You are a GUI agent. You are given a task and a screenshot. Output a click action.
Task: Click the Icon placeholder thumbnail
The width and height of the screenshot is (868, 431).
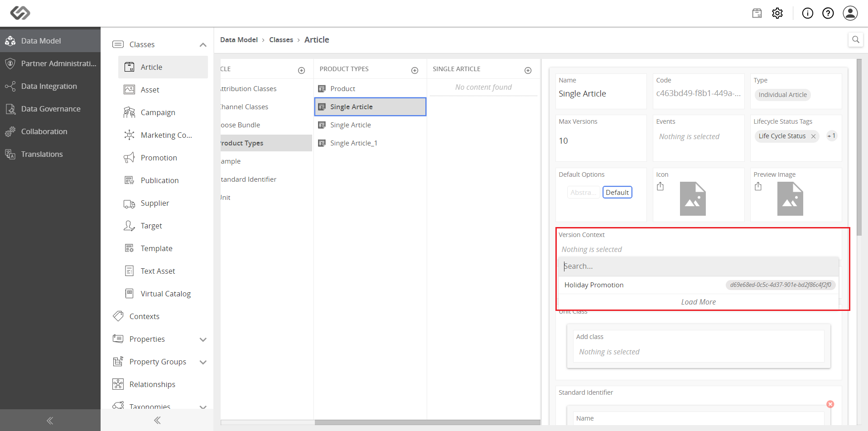pos(693,199)
